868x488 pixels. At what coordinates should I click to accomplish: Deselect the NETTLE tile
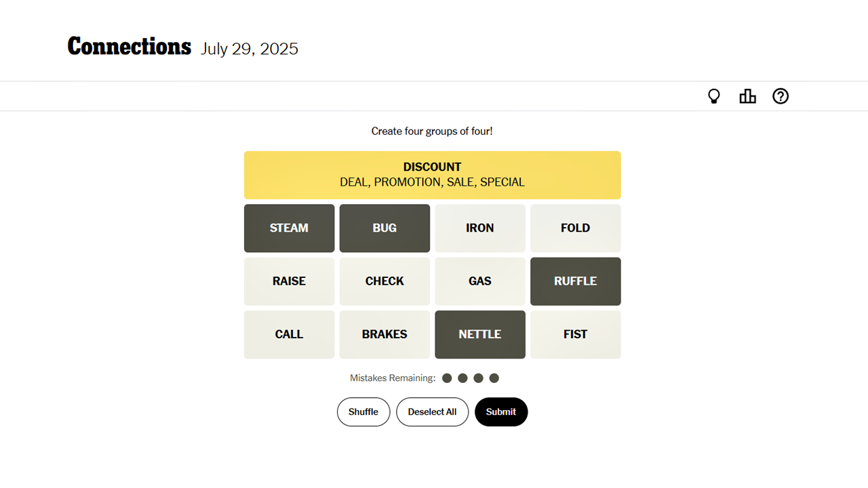click(x=480, y=334)
